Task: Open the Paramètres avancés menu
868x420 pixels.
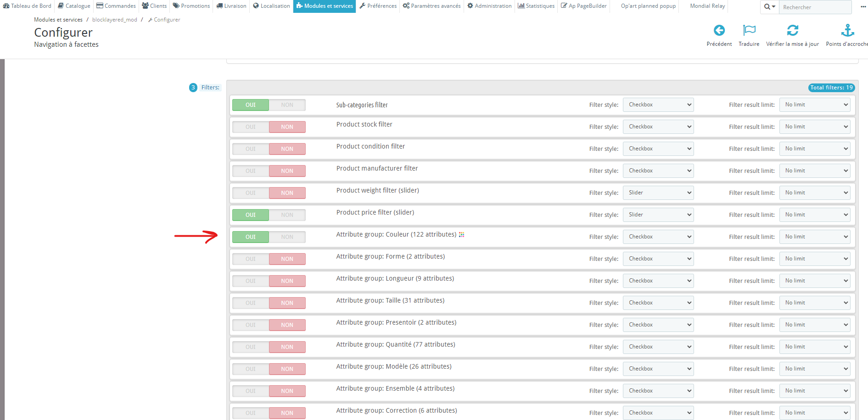Action: (x=432, y=6)
